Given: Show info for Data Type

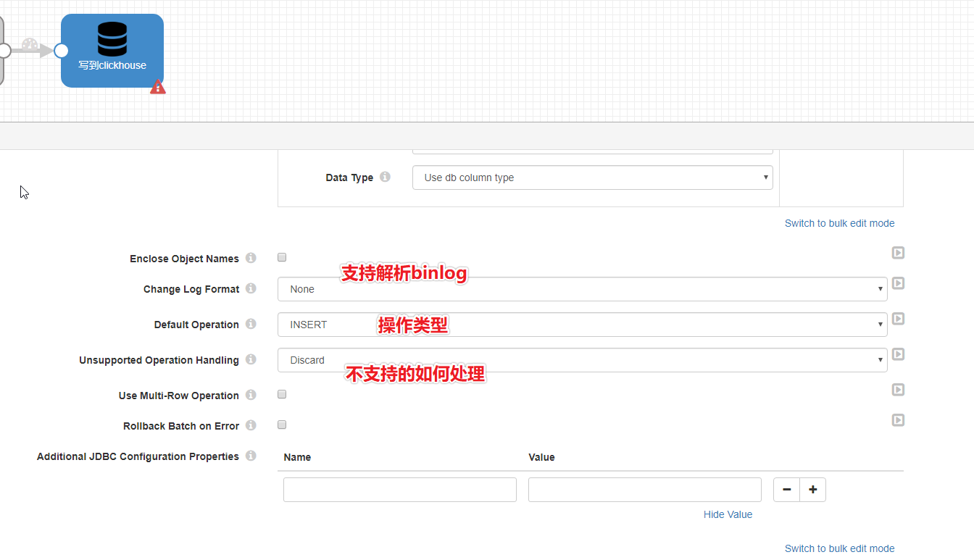Looking at the screenshot, I should tap(386, 177).
